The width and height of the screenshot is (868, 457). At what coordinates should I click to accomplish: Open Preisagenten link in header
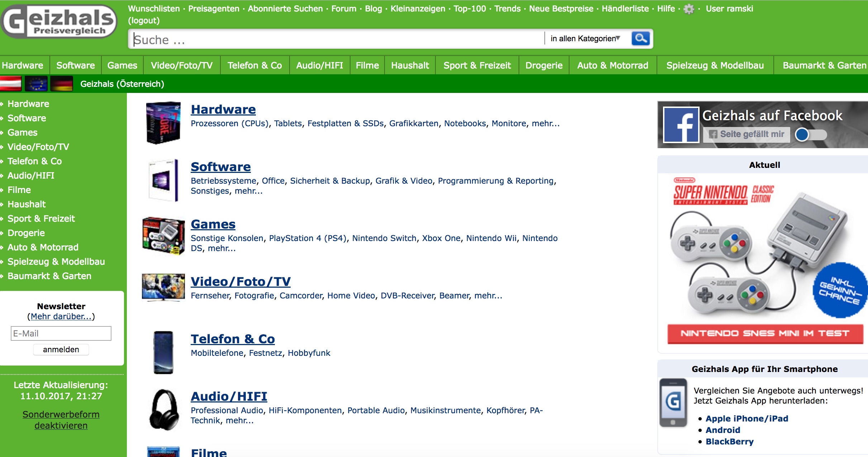pyautogui.click(x=214, y=9)
